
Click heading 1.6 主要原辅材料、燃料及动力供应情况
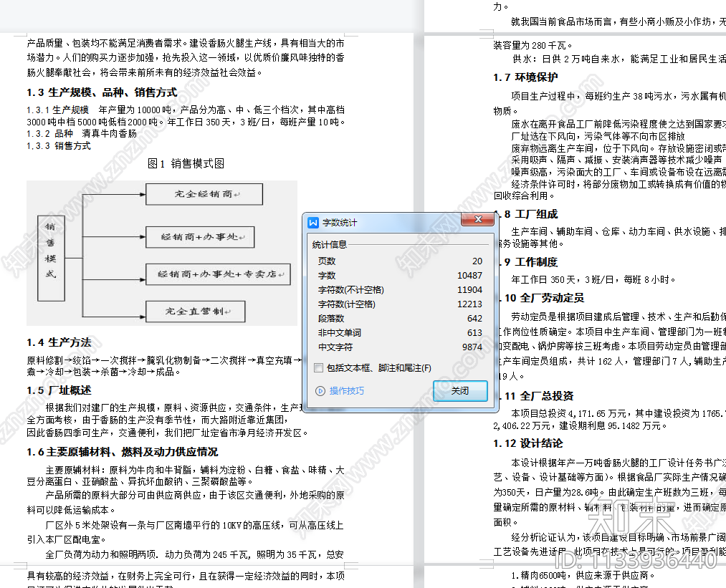[123, 452]
